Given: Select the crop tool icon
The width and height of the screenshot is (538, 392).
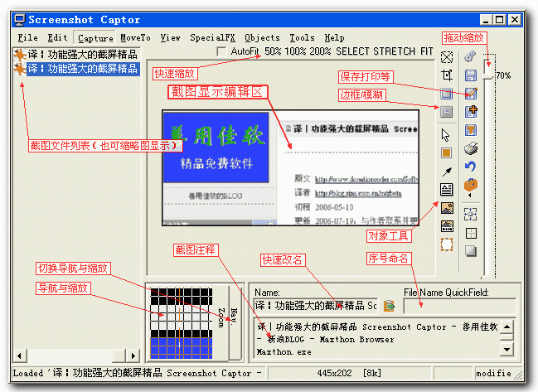Looking at the screenshot, I should point(447,75).
